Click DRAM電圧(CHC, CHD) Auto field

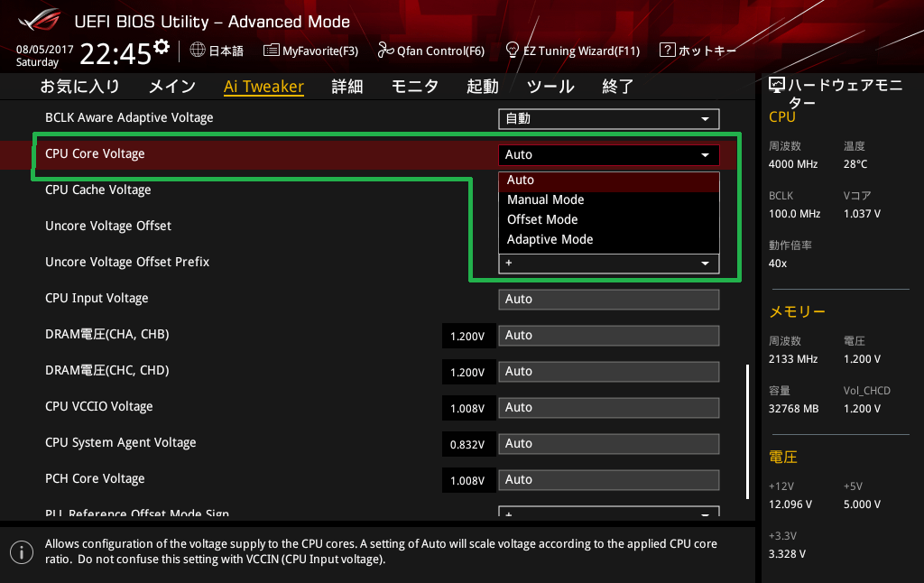click(x=609, y=372)
